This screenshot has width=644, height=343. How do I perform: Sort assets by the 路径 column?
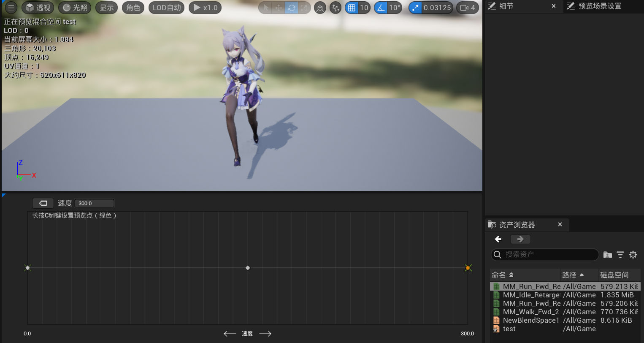[579, 275]
